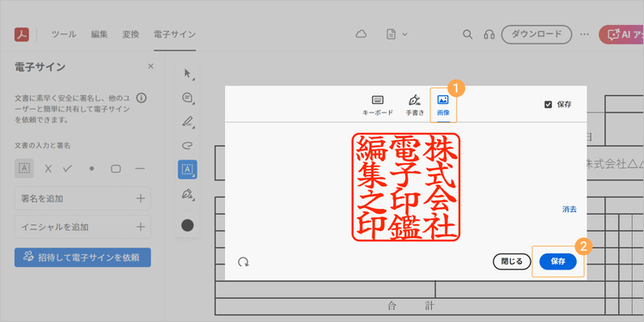This screenshot has width=644, height=322.
Task: Select the text field tool in side panel
Action: pos(24,168)
